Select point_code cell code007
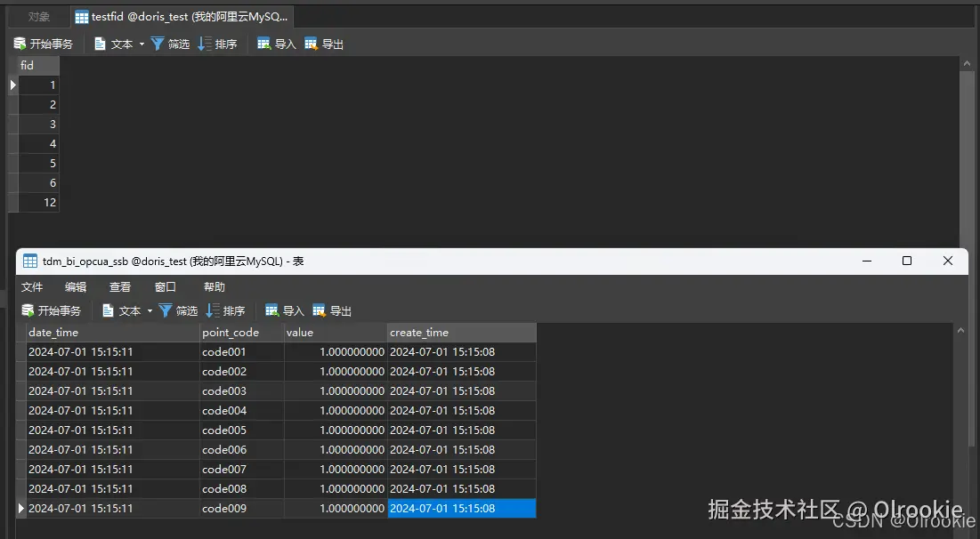The height and width of the screenshot is (539, 980). click(x=242, y=469)
